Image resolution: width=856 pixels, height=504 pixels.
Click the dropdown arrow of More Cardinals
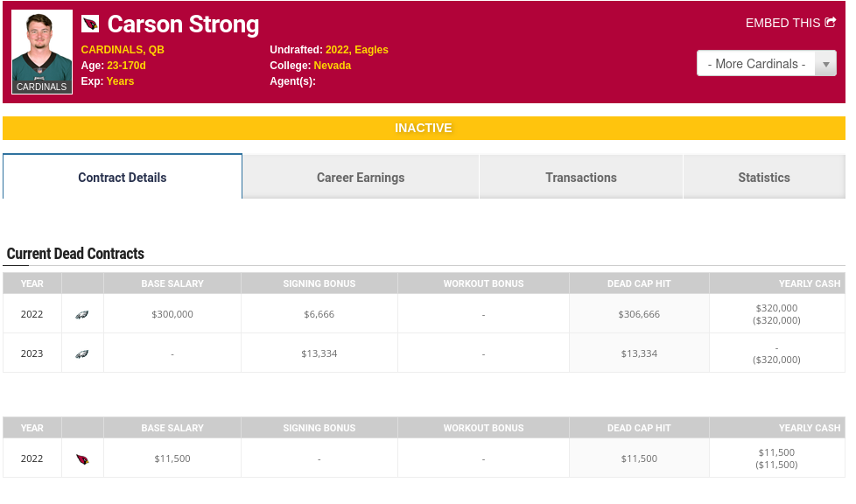point(825,64)
